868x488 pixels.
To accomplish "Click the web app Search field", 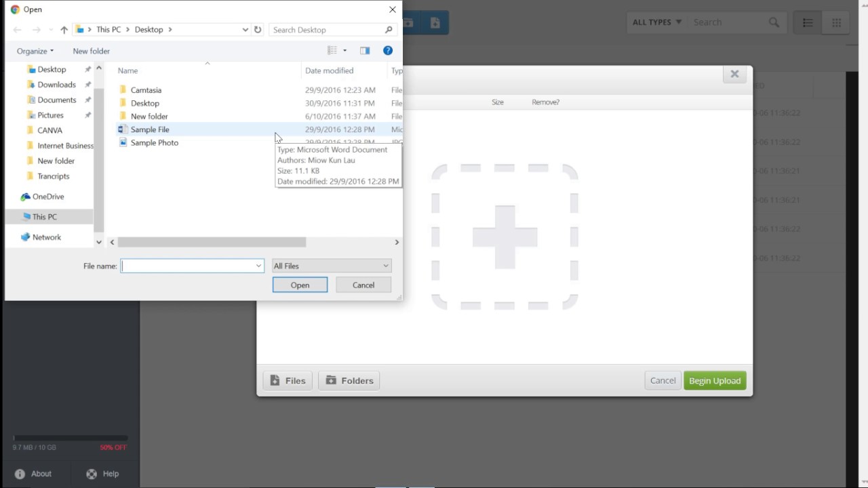I will [727, 22].
